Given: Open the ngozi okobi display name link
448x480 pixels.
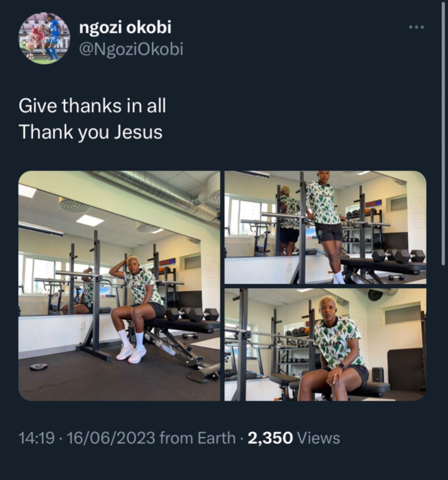Looking at the screenshot, I should (125, 27).
